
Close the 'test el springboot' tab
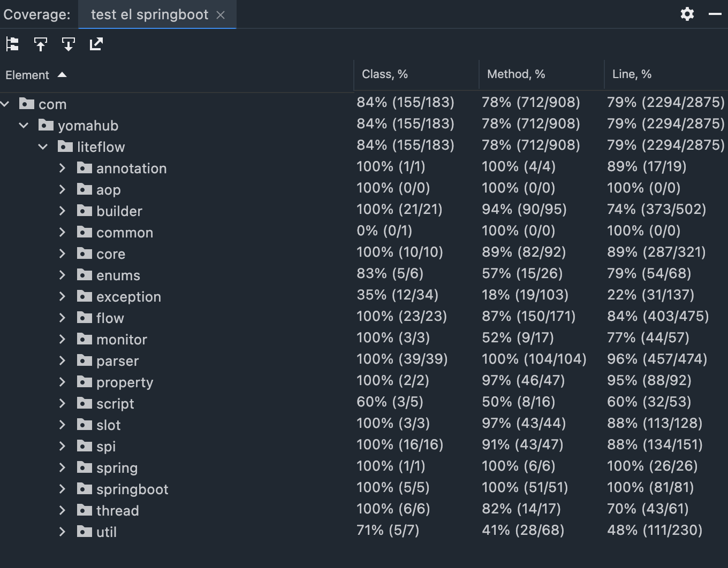[221, 15]
